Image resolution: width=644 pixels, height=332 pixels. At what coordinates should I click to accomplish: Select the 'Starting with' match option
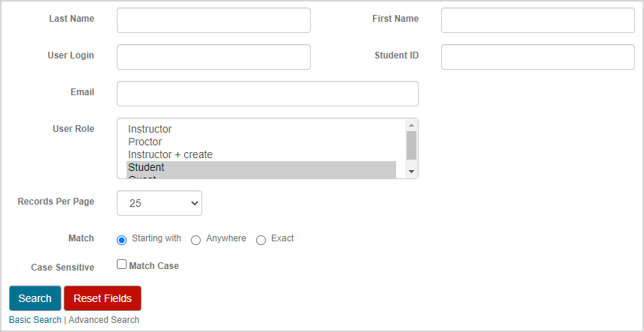pyautogui.click(x=122, y=240)
